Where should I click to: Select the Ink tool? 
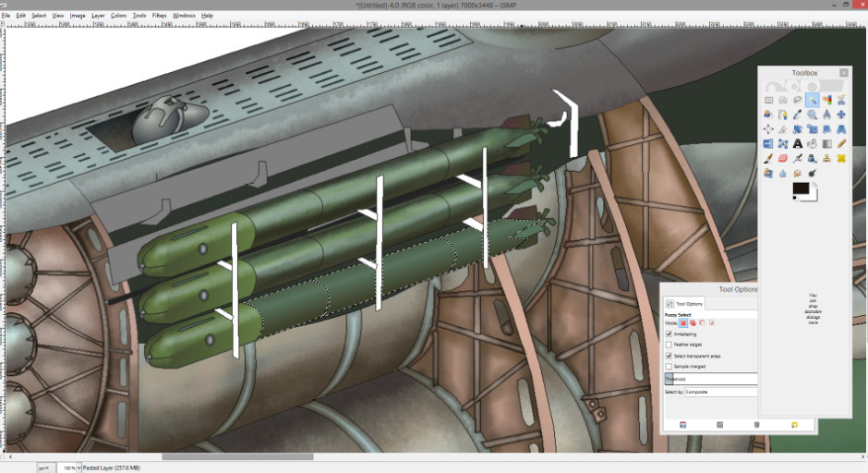pos(812,158)
